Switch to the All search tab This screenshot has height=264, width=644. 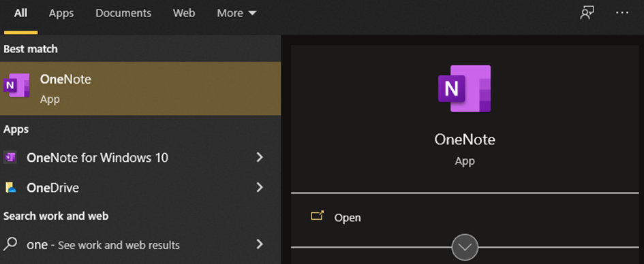tap(20, 14)
